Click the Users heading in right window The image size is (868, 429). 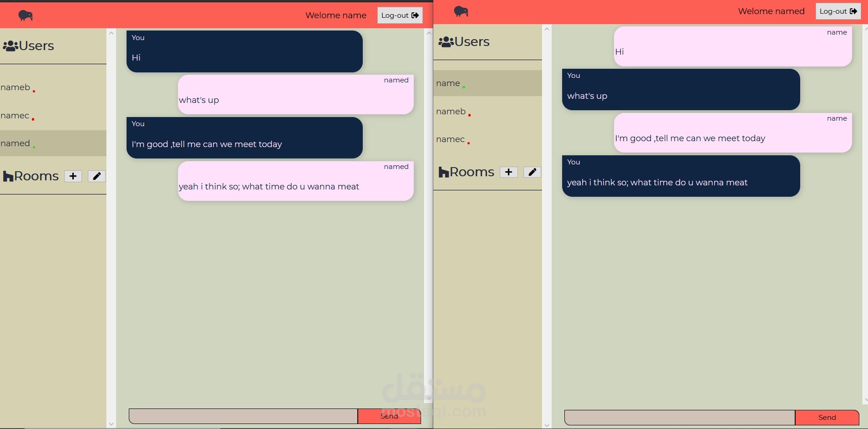tap(472, 42)
